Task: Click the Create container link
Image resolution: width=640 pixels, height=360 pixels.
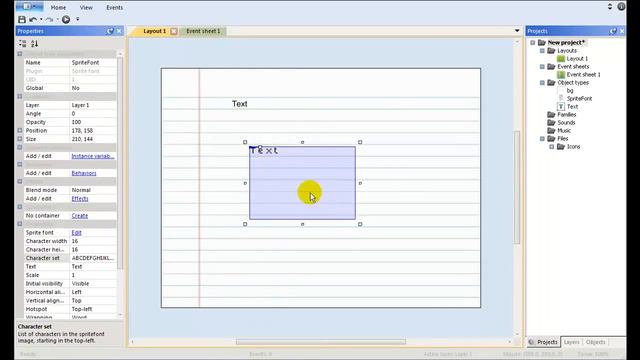Action: point(80,216)
